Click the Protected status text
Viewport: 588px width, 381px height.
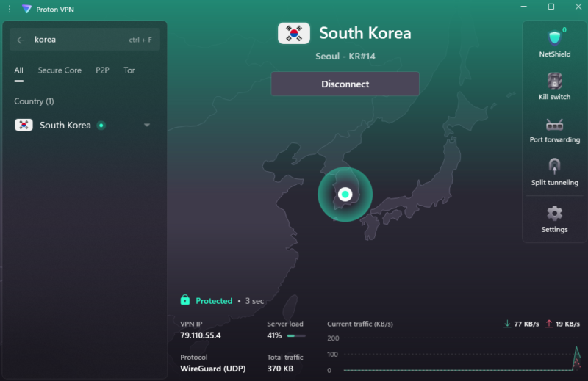[214, 301]
